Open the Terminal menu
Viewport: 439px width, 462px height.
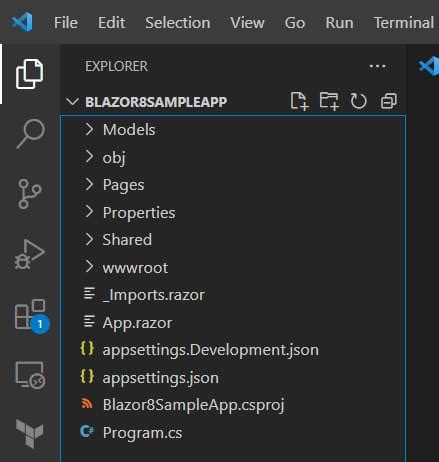[404, 23]
